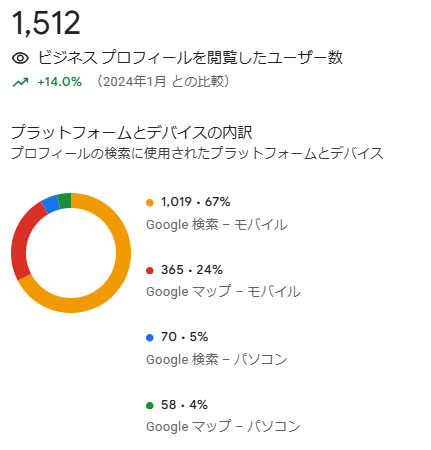The width and height of the screenshot is (431, 450).
Task: Select the Google 検索 – モバイル label
Action: (x=217, y=225)
